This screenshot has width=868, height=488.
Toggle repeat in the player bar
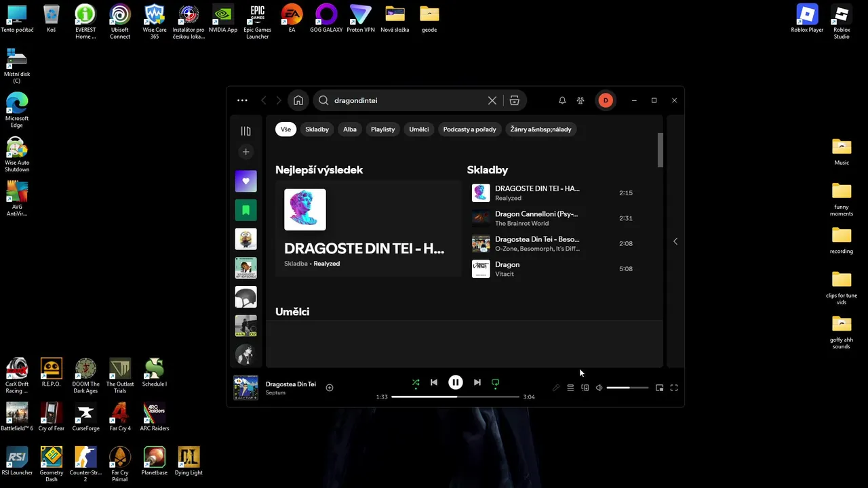[x=496, y=382]
